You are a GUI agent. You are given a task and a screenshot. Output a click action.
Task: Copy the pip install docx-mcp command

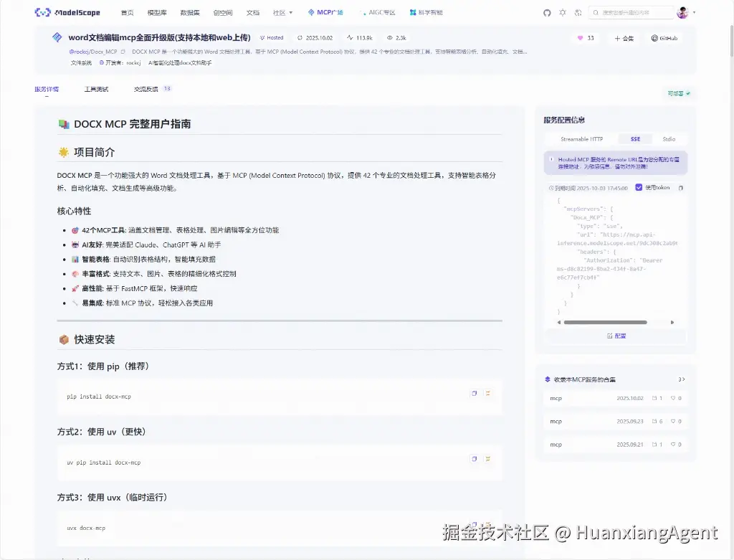pos(474,393)
